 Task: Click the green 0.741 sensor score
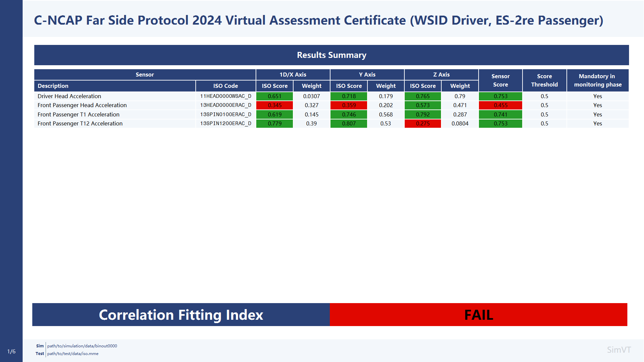pos(501,114)
